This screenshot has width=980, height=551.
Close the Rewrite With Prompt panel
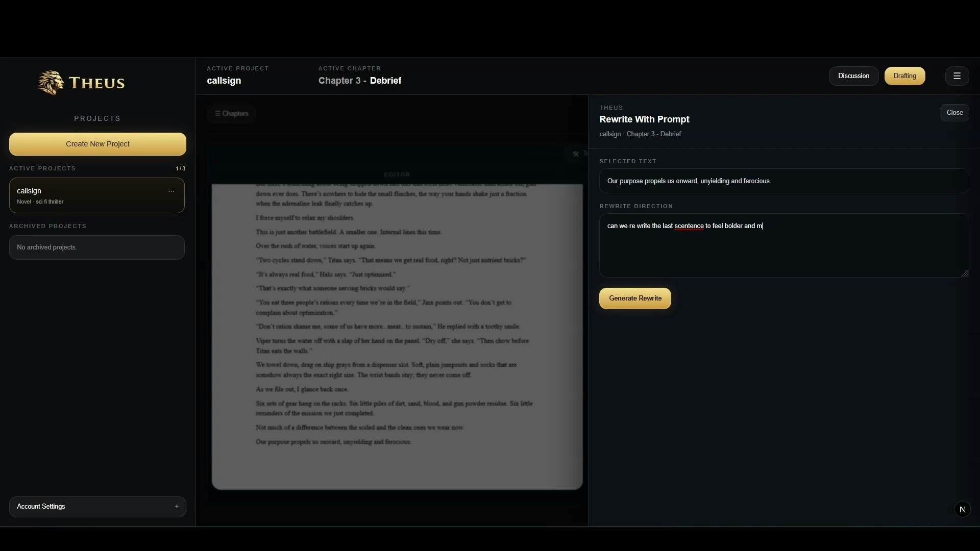(954, 113)
